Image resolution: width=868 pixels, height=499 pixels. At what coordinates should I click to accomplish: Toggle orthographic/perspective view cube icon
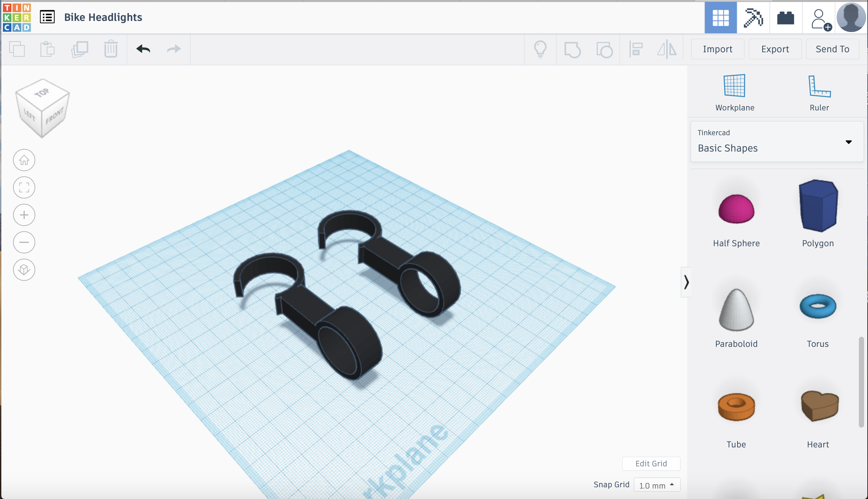click(x=24, y=270)
